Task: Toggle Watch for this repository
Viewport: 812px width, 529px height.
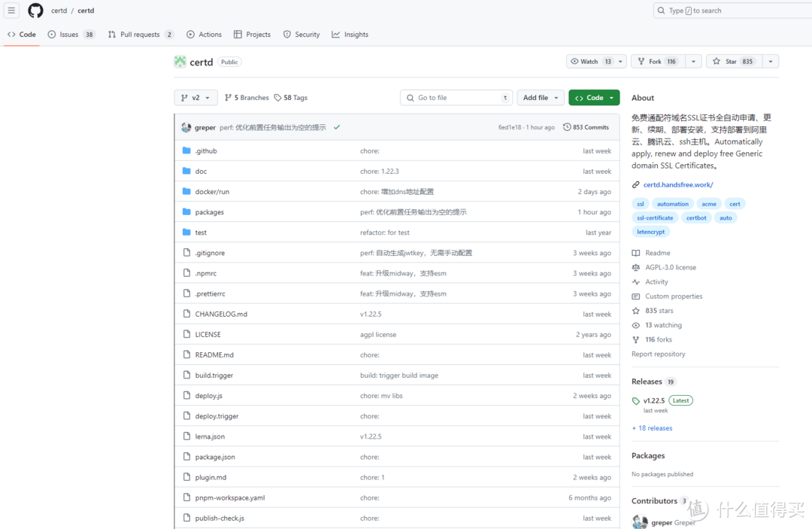Action: click(x=592, y=62)
